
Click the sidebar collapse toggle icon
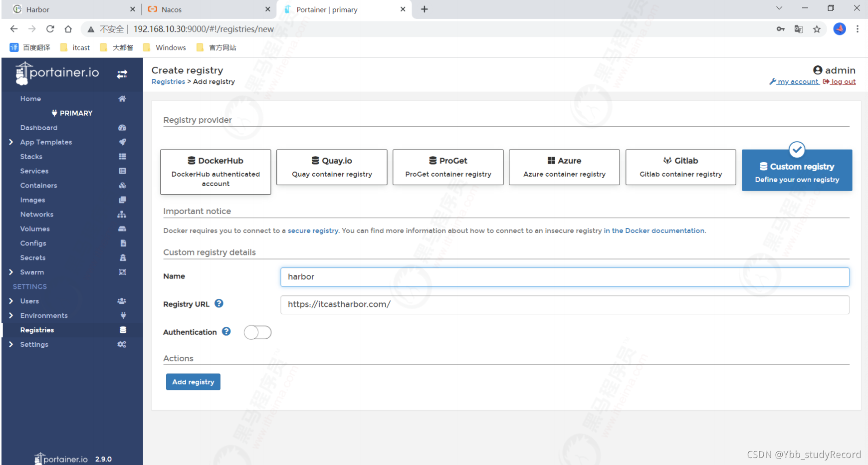(x=122, y=74)
